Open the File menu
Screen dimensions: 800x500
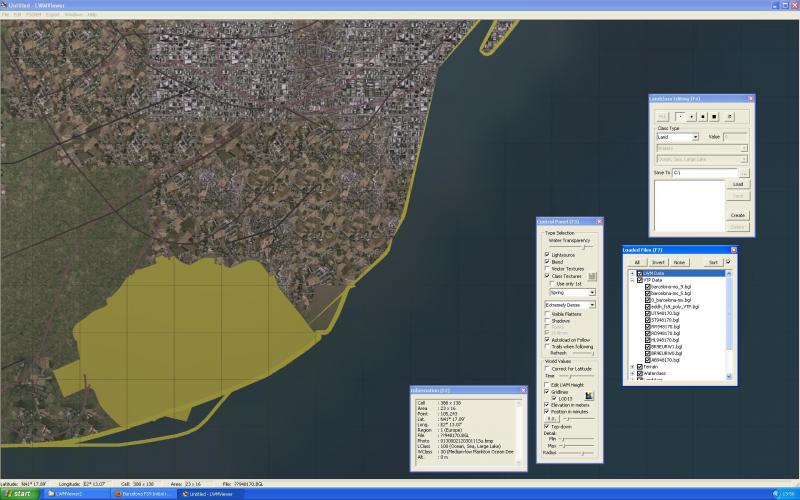[5, 15]
